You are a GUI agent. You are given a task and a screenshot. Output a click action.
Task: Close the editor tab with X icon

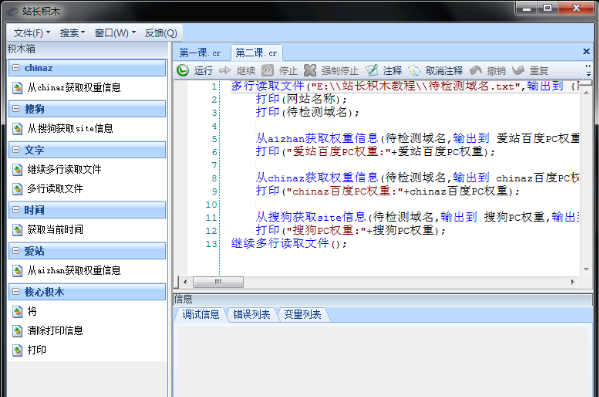(x=586, y=51)
